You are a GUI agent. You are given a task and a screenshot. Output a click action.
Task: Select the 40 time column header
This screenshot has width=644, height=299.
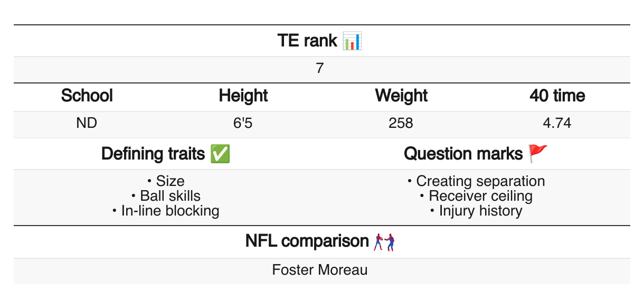pyautogui.click(x=557, y=96)
